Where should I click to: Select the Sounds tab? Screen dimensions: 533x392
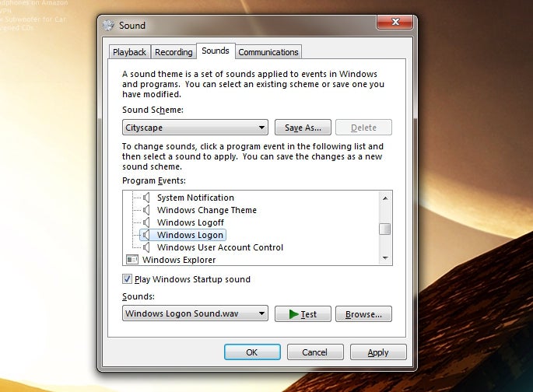216,51
